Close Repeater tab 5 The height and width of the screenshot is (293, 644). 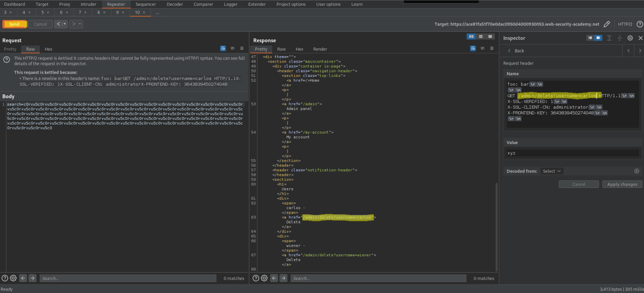click(x=48, y=12)
